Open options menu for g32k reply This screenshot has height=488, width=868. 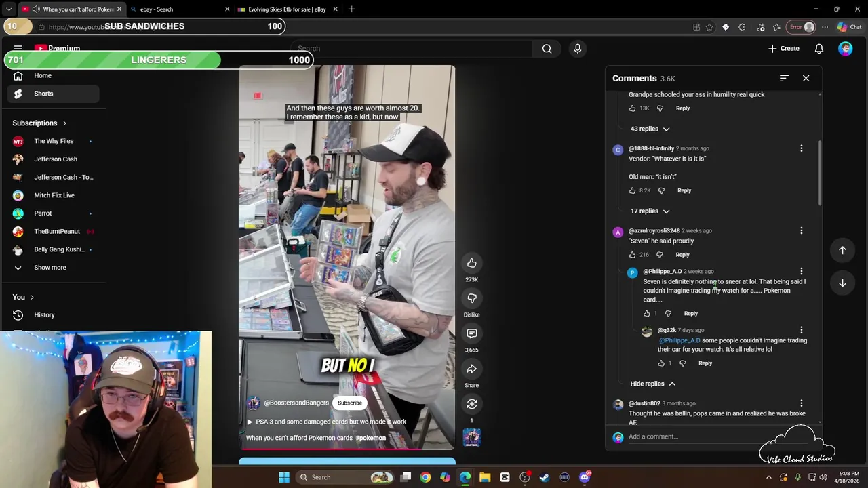(801, 330)
